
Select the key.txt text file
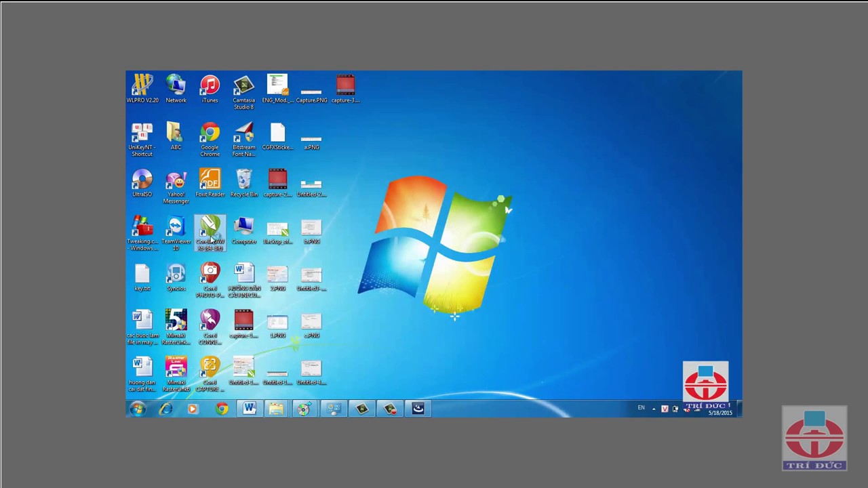tap(142, 278)
